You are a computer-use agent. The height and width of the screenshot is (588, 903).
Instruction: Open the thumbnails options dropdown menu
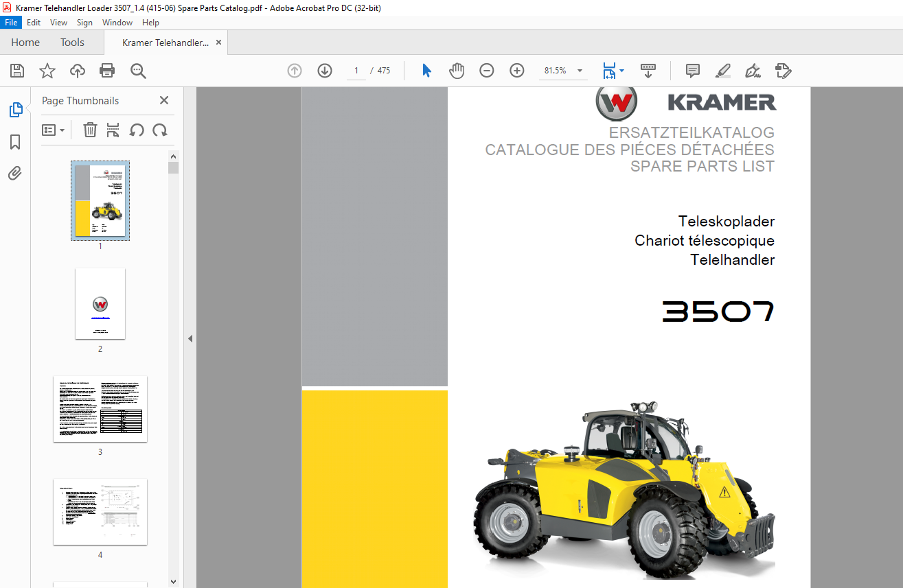tap(54, 130)
